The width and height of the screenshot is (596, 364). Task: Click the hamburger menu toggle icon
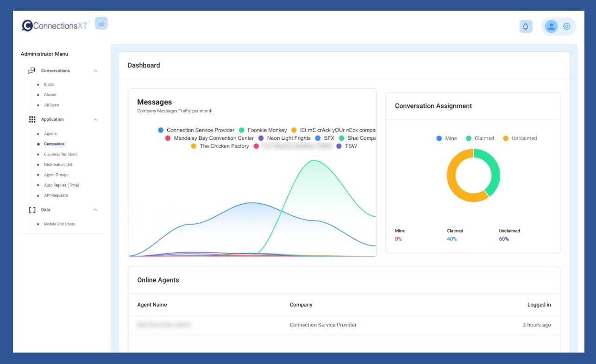(x=101, y=23)
